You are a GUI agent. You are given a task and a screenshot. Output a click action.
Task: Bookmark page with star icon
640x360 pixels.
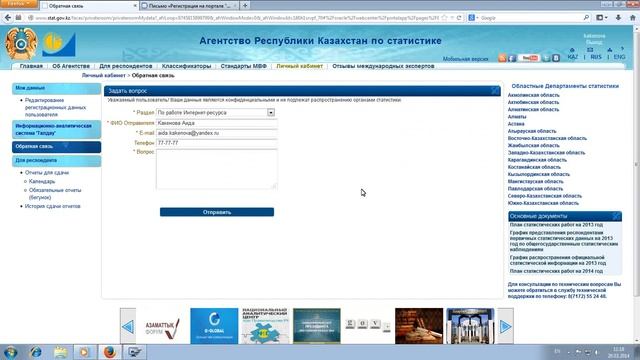coord(444,18)
